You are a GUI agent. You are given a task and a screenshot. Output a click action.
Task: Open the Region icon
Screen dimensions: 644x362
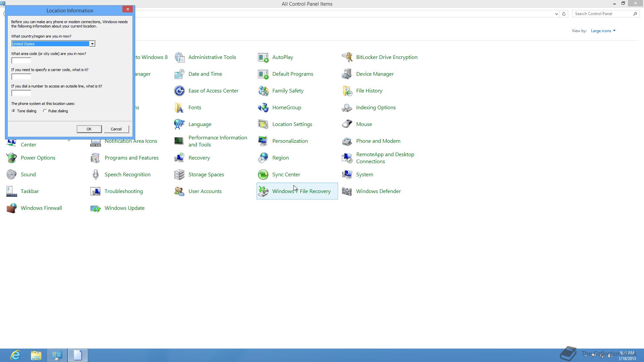(263, 158)
